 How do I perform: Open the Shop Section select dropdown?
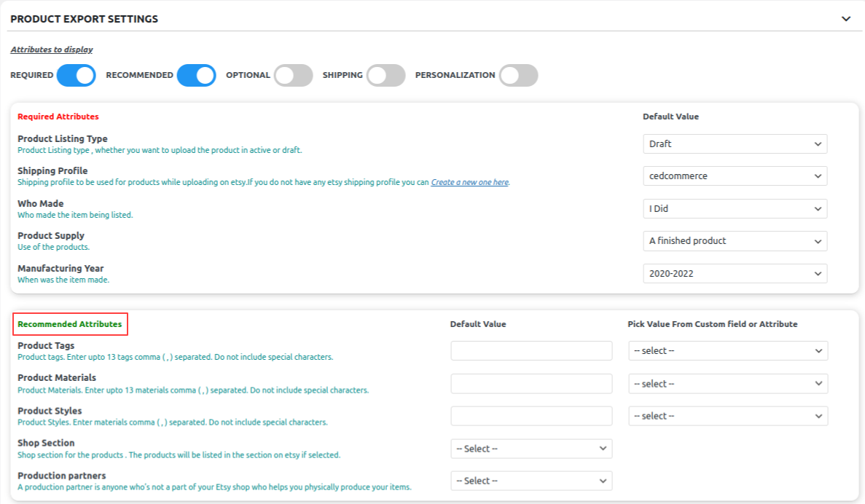click(531, 448)
